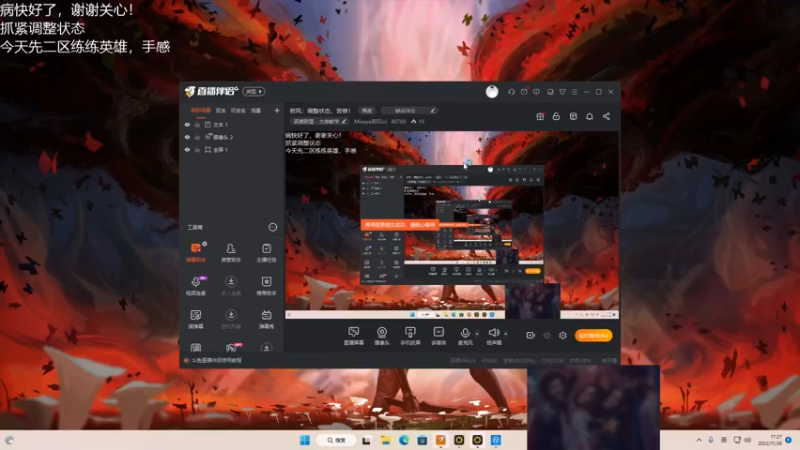Download the 多人连麦 tool

coord(231,286)
